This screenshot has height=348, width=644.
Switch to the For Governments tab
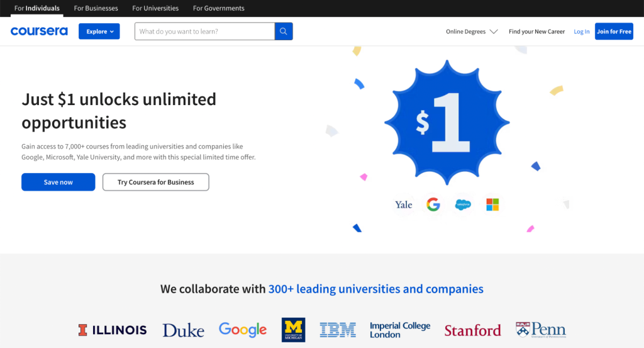tap(218, 8)
